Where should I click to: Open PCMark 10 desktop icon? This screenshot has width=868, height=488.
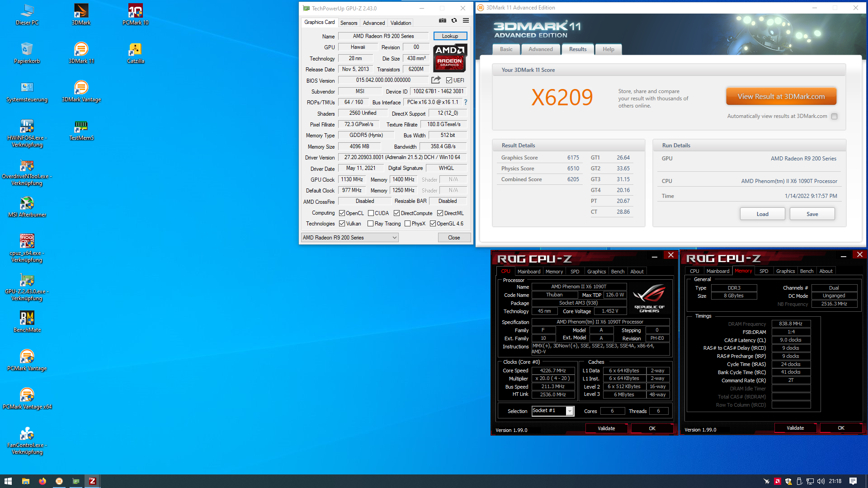click(136, 14)
